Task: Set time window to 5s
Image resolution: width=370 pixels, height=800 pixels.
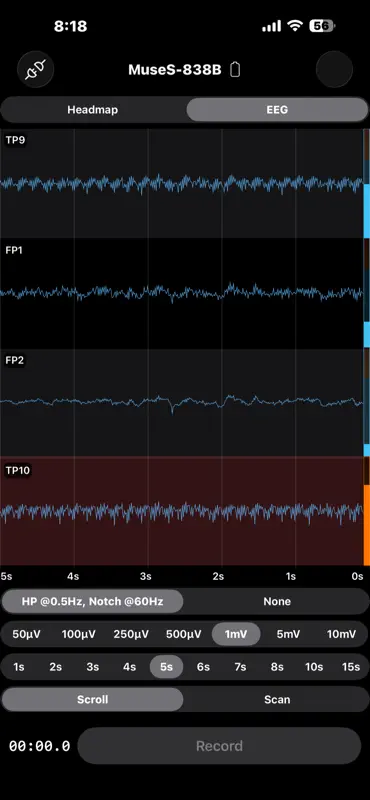Action: (166, 667)
